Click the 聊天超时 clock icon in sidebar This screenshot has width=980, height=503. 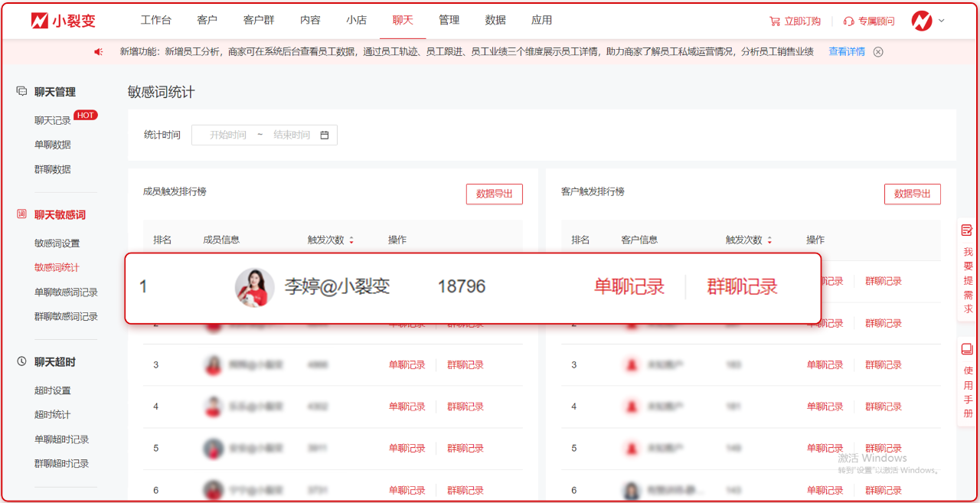point(21,361)
